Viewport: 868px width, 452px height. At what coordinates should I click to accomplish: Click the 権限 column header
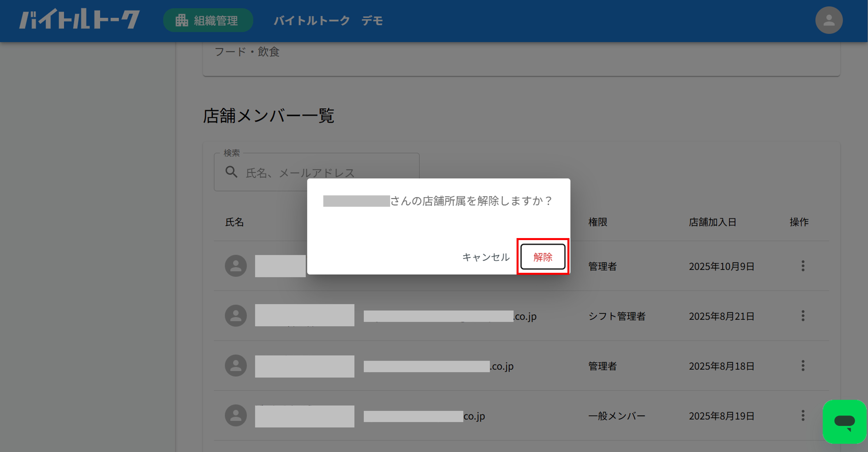coord(598,222)
